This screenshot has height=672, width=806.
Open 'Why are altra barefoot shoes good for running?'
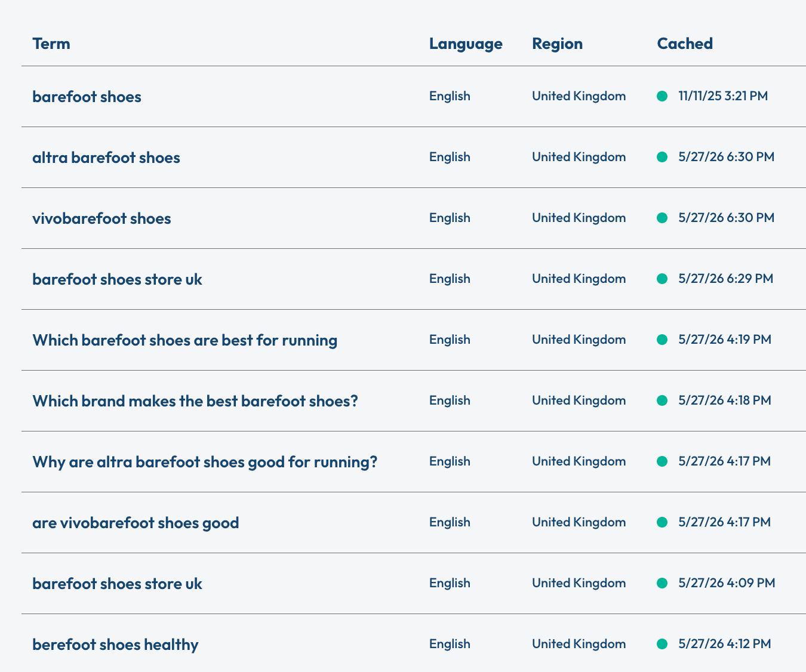tap(205, 462)
